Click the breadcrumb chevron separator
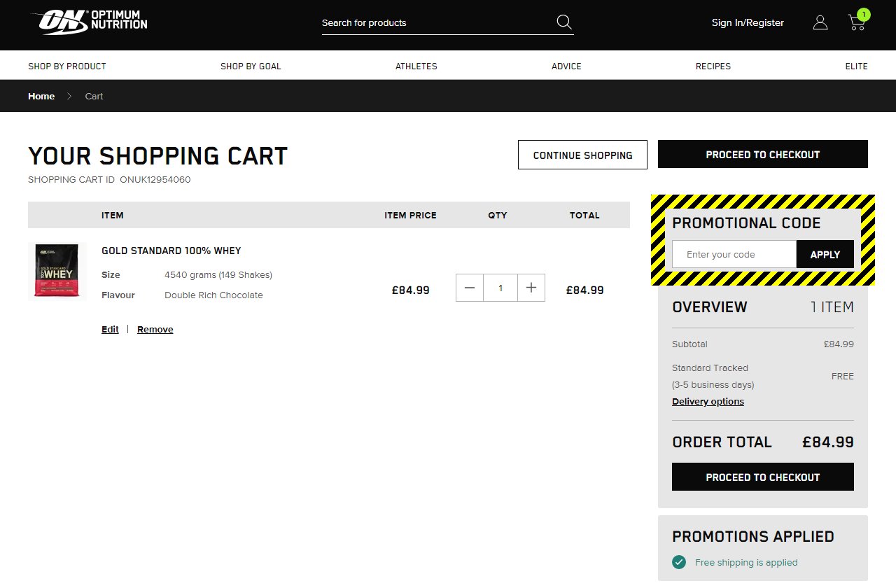 (69, 96)
